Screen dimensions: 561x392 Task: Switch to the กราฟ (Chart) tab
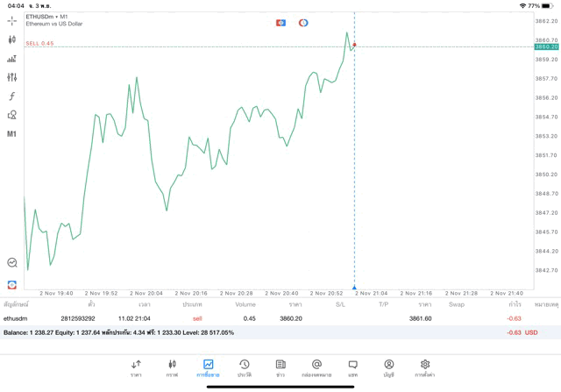(172, 368)
